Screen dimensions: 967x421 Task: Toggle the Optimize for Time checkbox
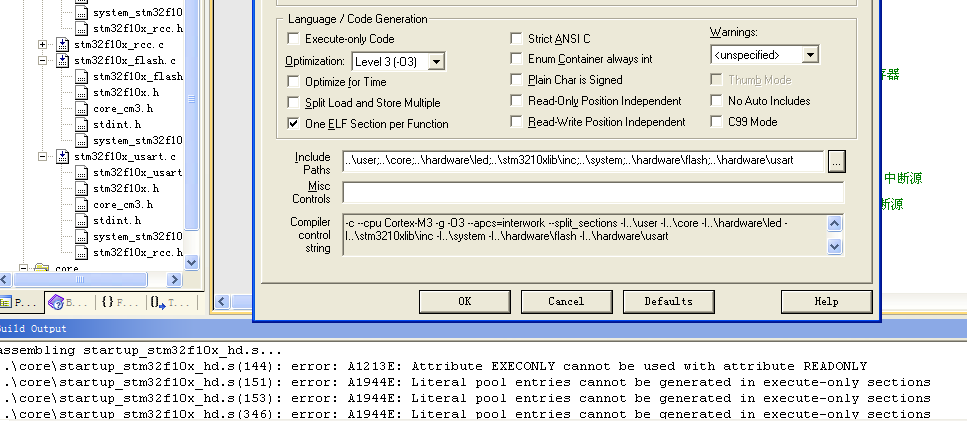coord(294,82)
